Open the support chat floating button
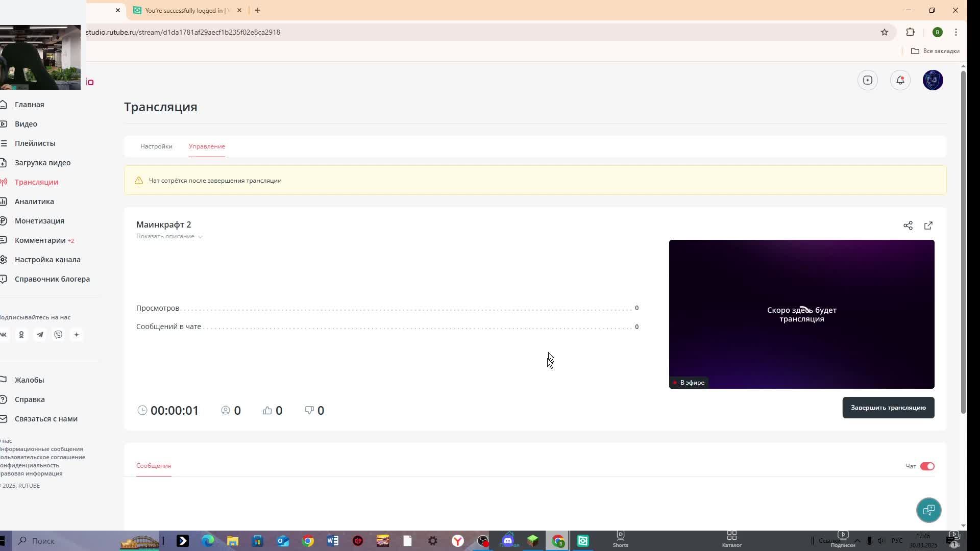Viewport: 980px width, 551px height. tap(928, 510)
